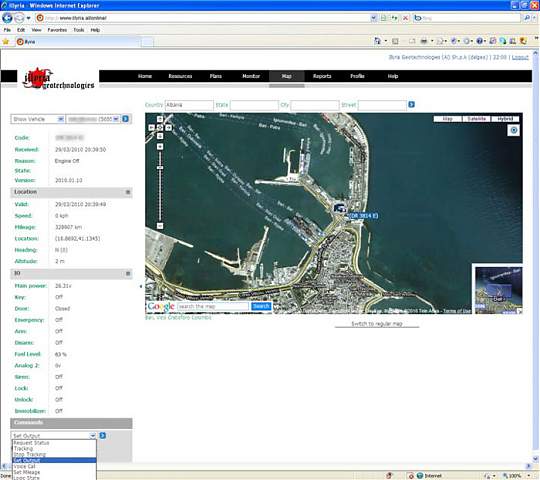Open the Show Vehicle dropdown

[x=38, y=119]
